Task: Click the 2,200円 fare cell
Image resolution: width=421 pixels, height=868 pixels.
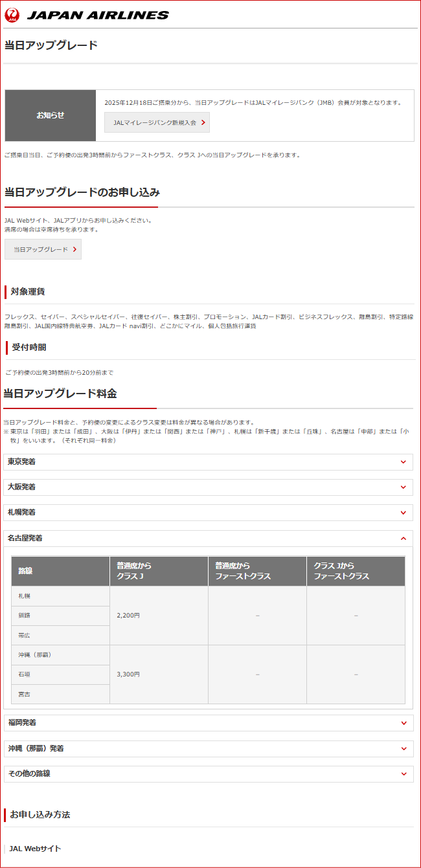Action: click(159, 616)
